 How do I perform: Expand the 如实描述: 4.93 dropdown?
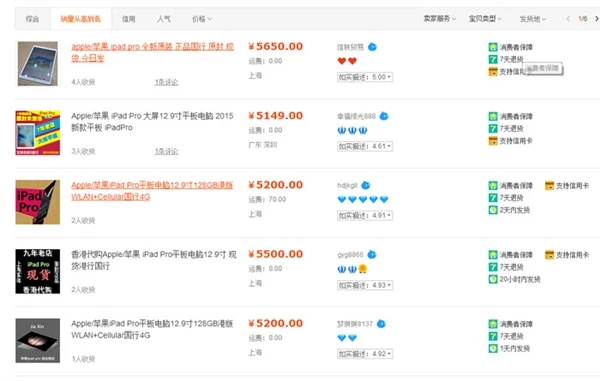point(365,285)
